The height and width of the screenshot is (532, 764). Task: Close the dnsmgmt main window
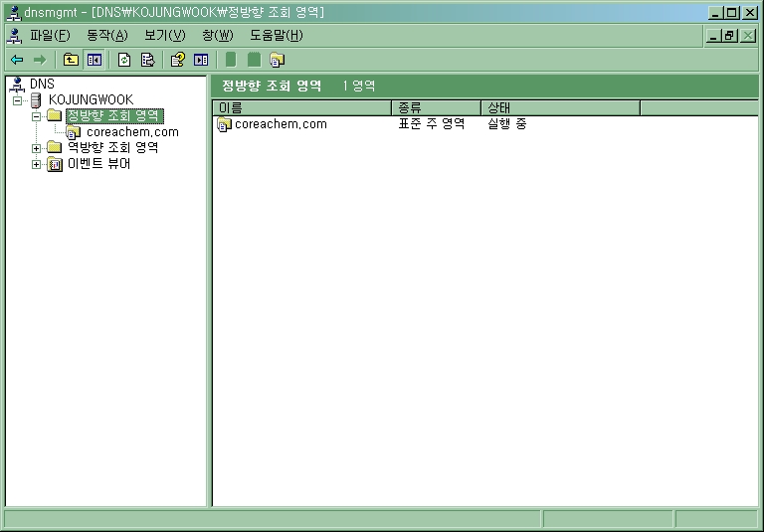[750, 13]
